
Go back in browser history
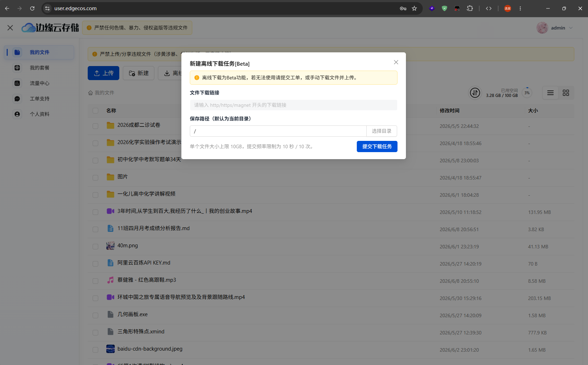tap(7, 8)
